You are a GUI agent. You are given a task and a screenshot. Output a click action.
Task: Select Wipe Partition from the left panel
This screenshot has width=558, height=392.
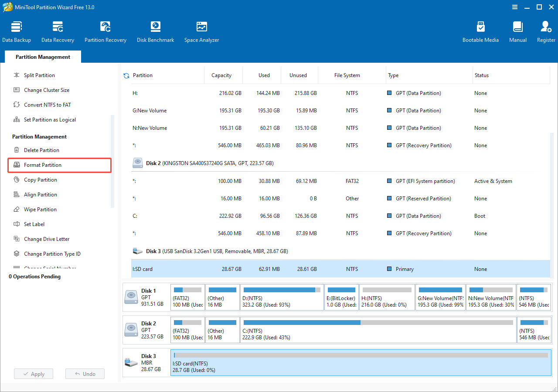[x=40, y=210]
